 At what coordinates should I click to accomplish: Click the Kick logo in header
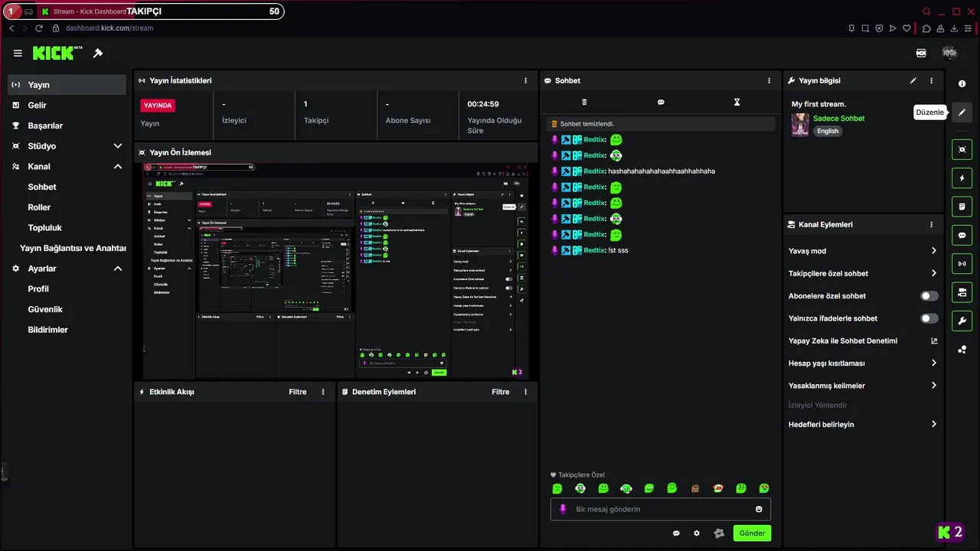point(57,53)
